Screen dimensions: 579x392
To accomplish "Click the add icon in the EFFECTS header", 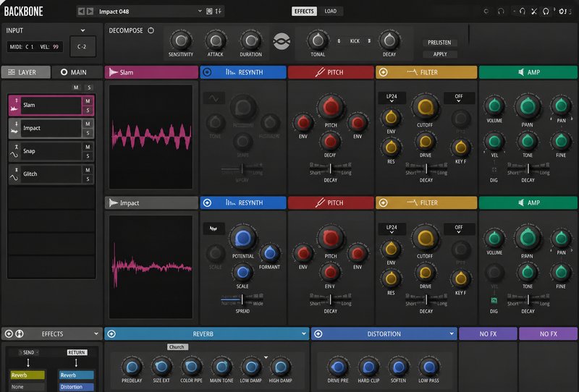I will pyautogui.click(x=9, y=333).
